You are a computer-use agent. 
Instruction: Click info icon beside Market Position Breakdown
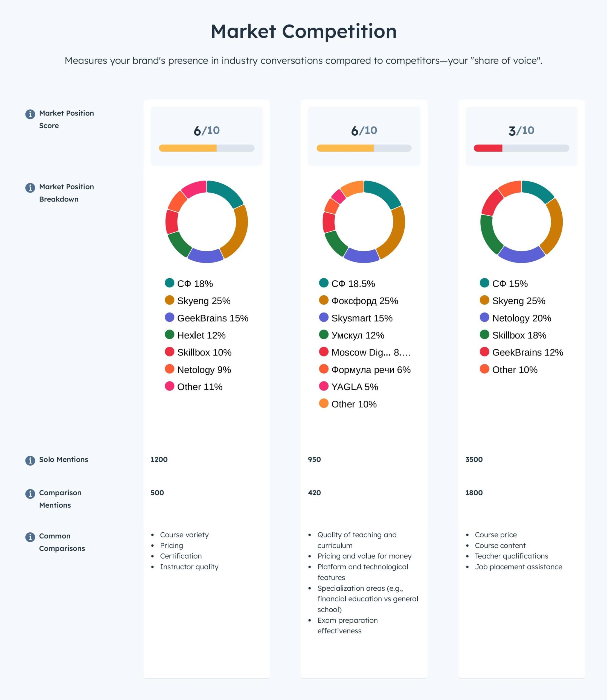pyautogui.click(x=30, y=188)
